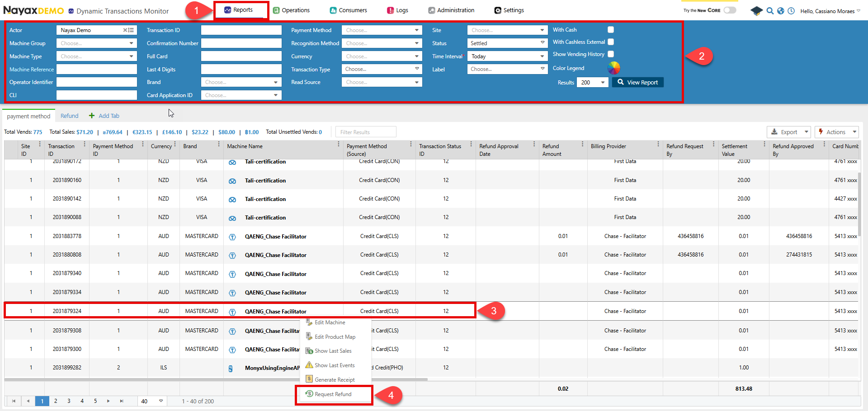The height and width of the screenshot is (411, 868).
Task: Open Transaction Status ID column options menu
Action: (x=471, y=145)
